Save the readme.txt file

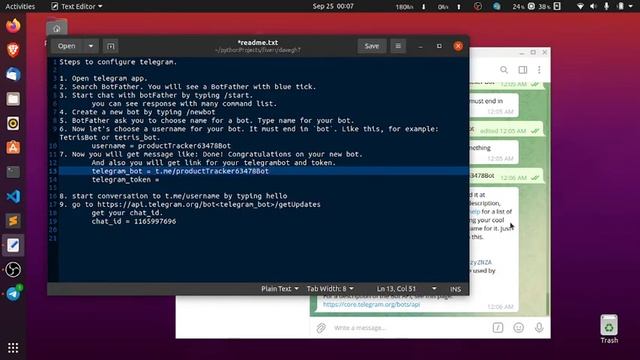click(371, 46)
